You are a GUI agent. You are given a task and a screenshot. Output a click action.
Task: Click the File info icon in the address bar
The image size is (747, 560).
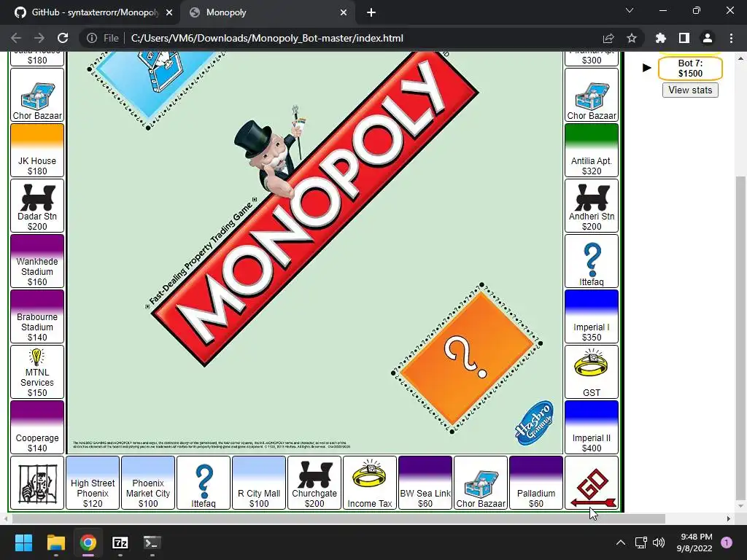pyautogui.click(x=92, y=38)
